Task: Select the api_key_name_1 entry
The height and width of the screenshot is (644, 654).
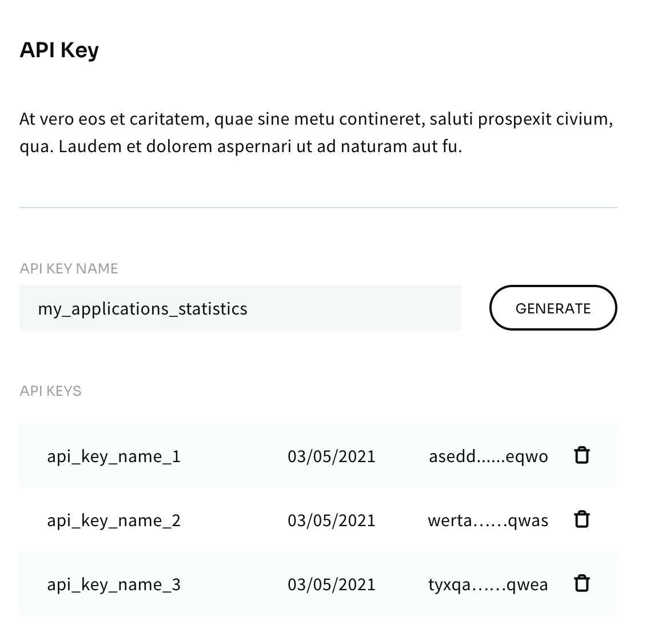Action: tap(114, 456)
